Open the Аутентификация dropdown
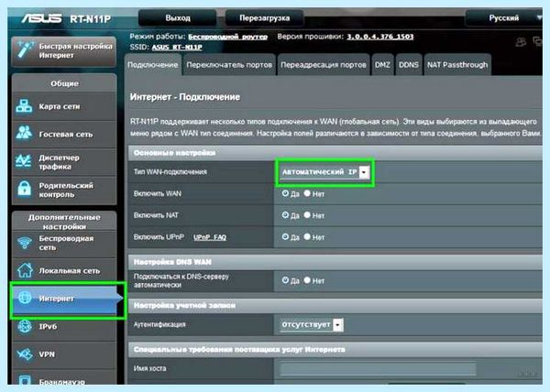Viewport: 550px width, 392px height. coord(312,325)
